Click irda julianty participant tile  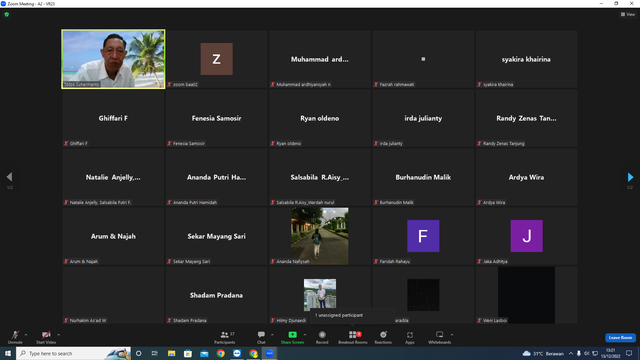coord(423,118)
